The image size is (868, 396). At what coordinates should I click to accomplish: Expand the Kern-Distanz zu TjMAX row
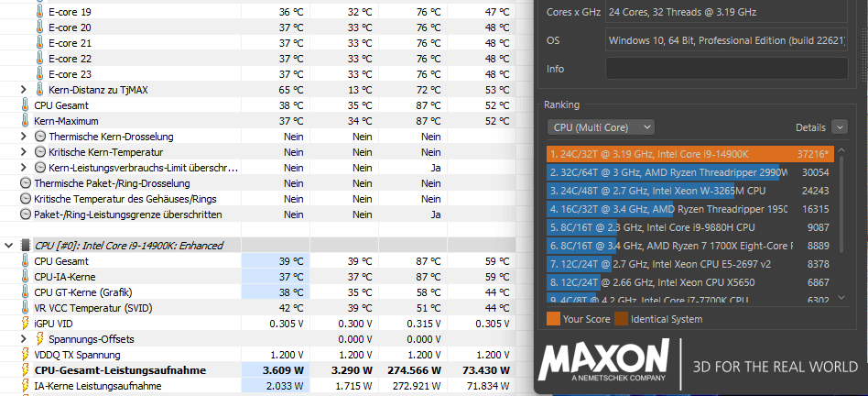point(23,90)
